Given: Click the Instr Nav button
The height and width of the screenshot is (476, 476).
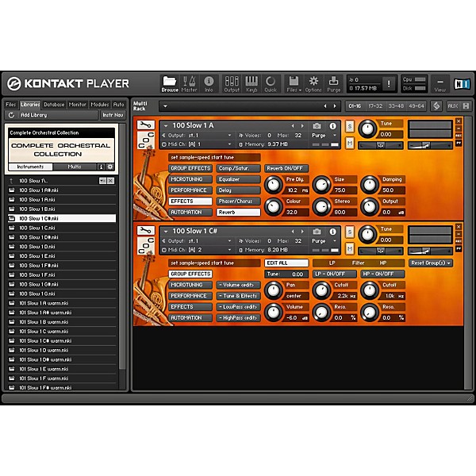Looking at the screenshot, I should coord(113,115).
